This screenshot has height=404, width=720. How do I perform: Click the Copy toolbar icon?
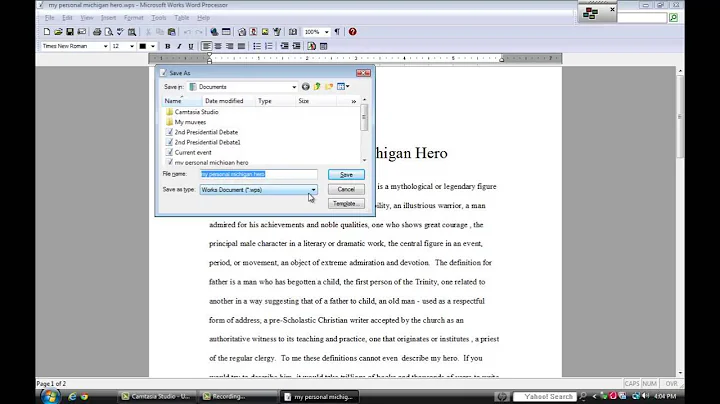[160, 32]
